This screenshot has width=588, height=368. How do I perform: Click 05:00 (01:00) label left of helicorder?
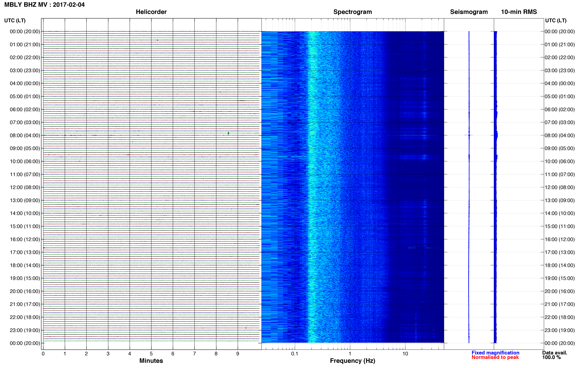coord(25,96)
